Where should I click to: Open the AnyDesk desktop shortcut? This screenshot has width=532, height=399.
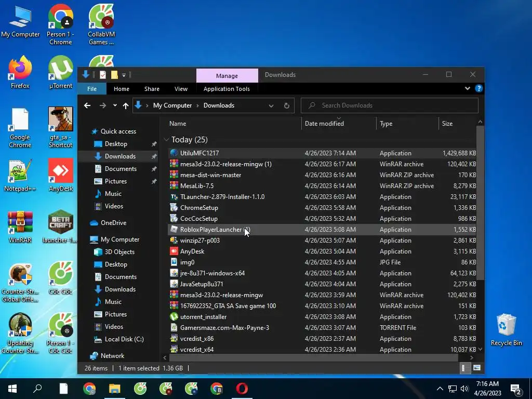[60, 176]
